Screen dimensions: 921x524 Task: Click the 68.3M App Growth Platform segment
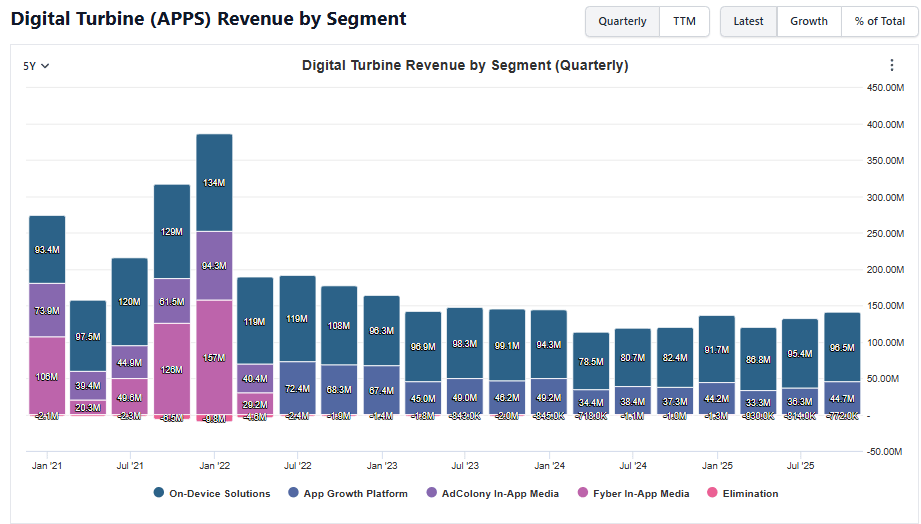(x=339, y=389)
